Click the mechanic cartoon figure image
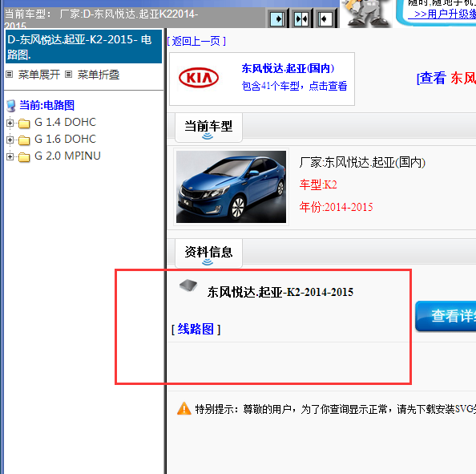 coord(367,14)
